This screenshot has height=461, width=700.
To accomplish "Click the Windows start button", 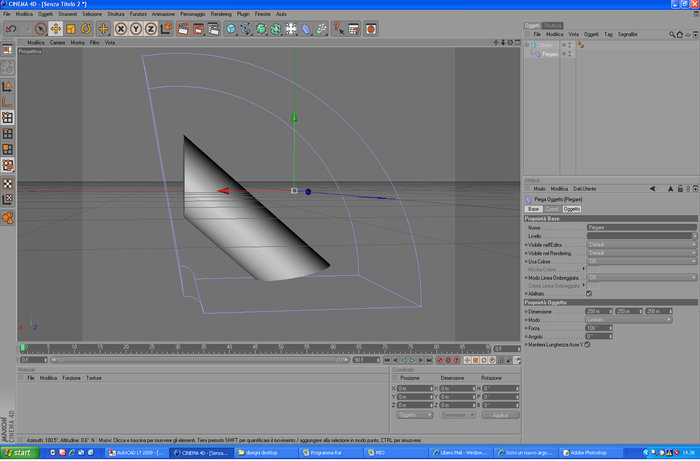I will pyautogui.click(x=19, y=453).
